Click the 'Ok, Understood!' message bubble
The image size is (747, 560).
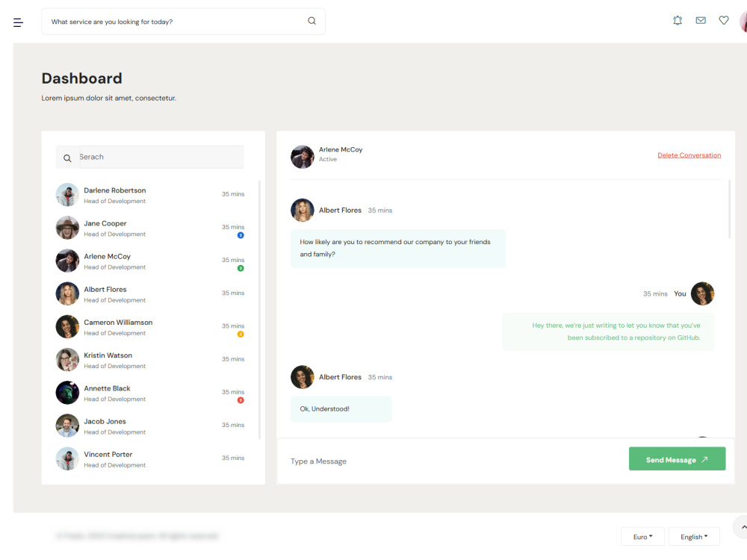point(341,408)
